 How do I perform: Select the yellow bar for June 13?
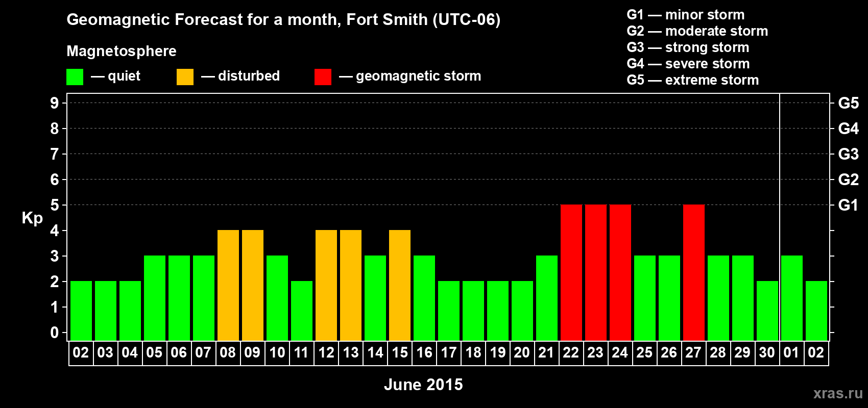click(x=351, y=285)
